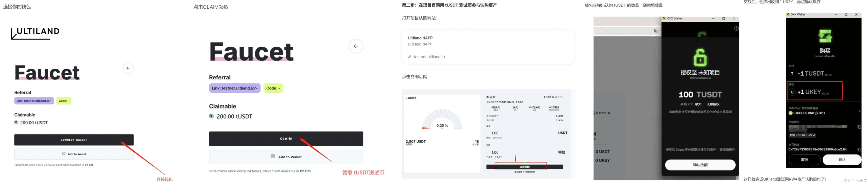Copy the current wallet address in OKX Wallet

859,127
